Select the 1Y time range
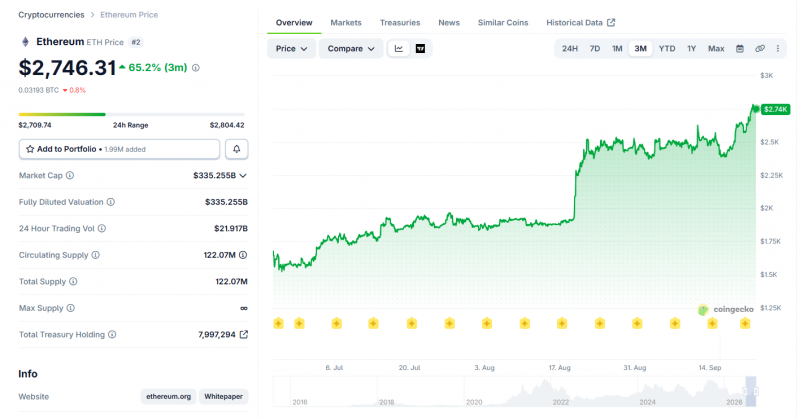 coord(691,48)
